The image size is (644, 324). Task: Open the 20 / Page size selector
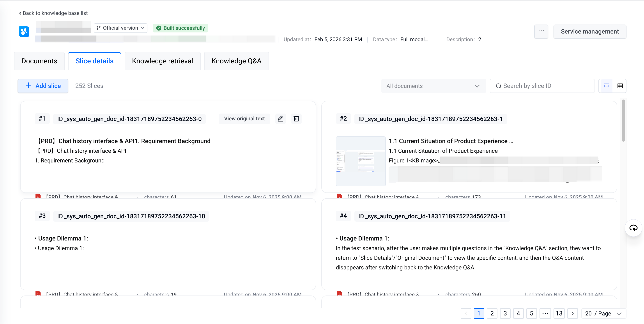(x=603, y=313)
